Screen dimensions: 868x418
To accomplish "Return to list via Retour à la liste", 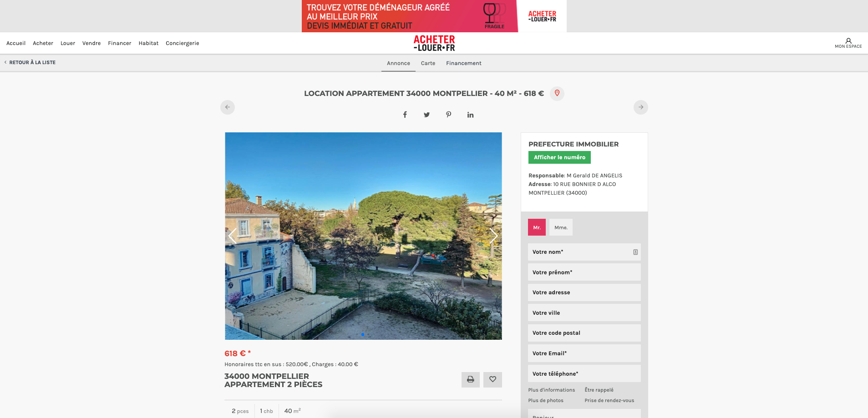I will 30,62.
